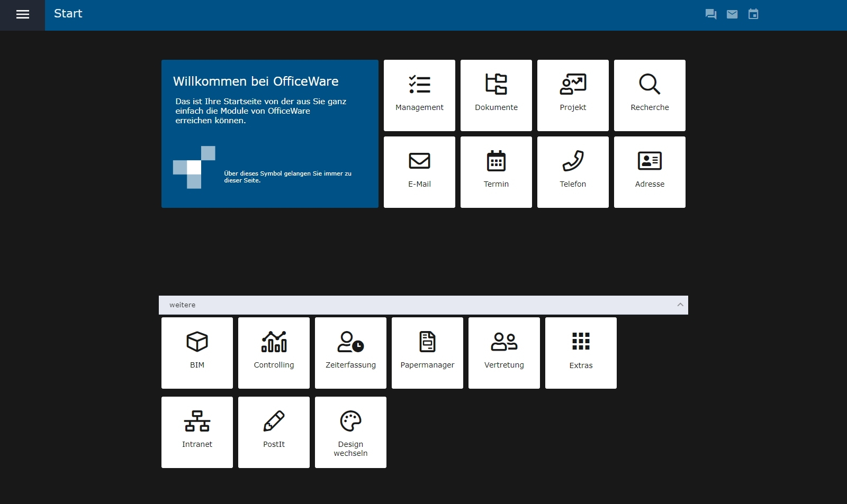Image resolution: width=847 pixels, height=504 pixels.
Task: Click the 'Das ist Ihre Startseite' description text
Action: (261, 111)
